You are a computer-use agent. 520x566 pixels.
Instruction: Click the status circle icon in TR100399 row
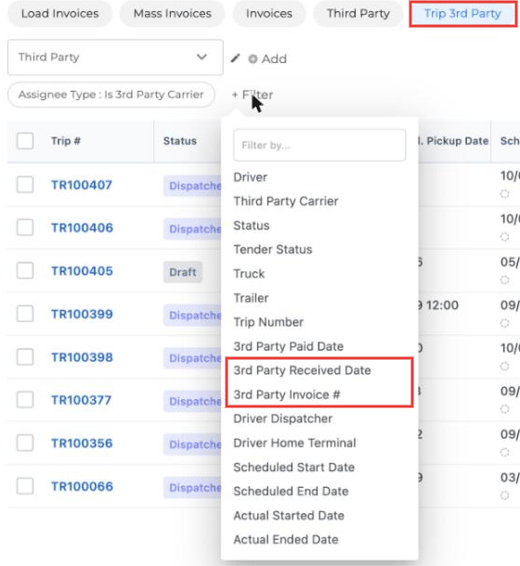tap(504, 323)
